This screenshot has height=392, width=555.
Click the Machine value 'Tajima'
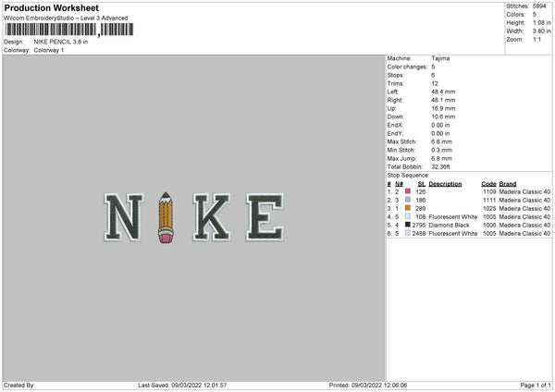pos(440,58)
